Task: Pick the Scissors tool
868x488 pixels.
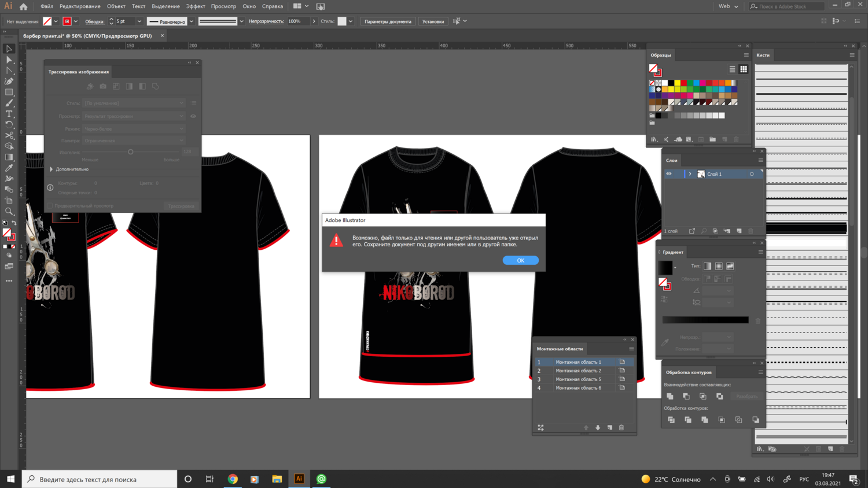Action: [9, 135]
